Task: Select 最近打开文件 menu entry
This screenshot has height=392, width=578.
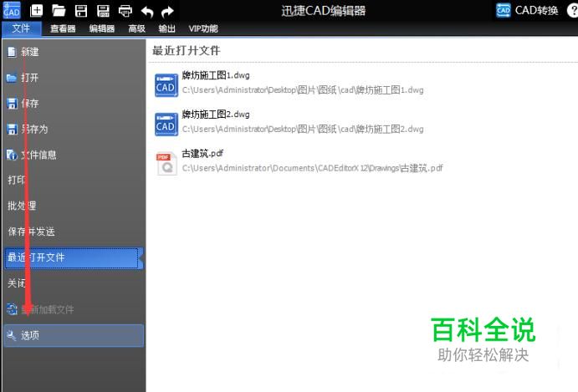Action: tap(73, 258)
